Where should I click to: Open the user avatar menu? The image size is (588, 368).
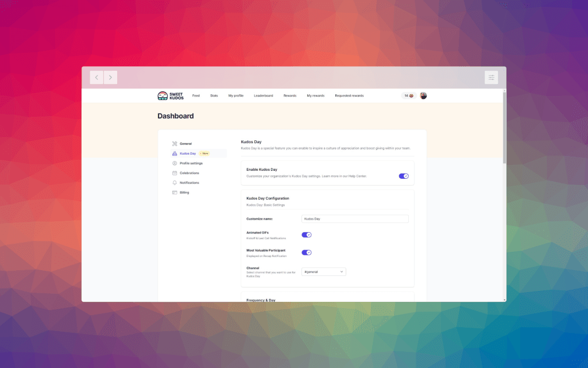pyautogui.click(x=423, y=95)
